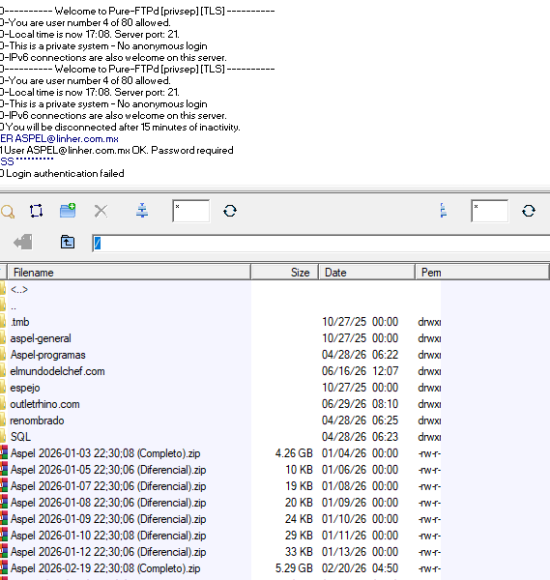Click the remote path address field
This screenshot has width=550, height=580.
click(x=321, y=243)
